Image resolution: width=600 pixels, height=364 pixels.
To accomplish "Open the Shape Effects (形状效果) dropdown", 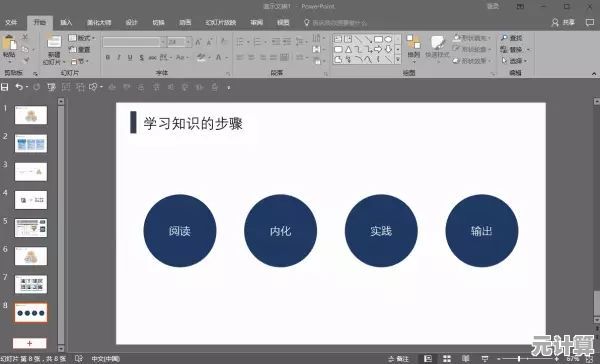I will click(x=471, y=61).
